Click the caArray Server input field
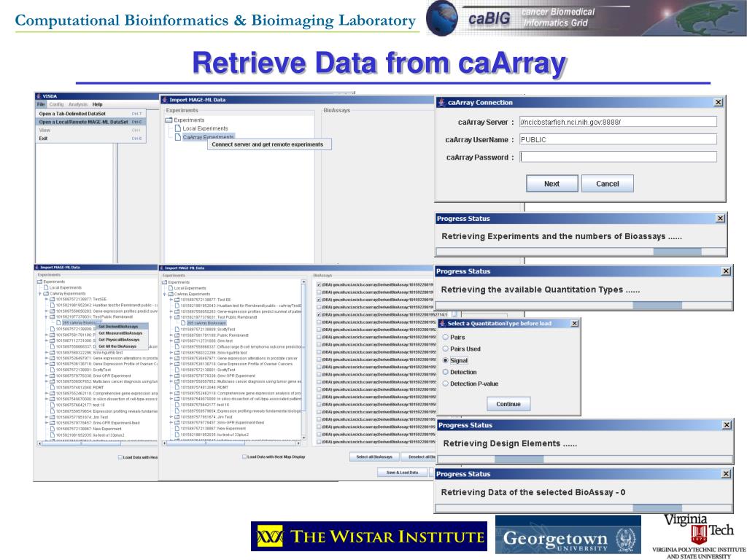747x560 pixels. 618,122
